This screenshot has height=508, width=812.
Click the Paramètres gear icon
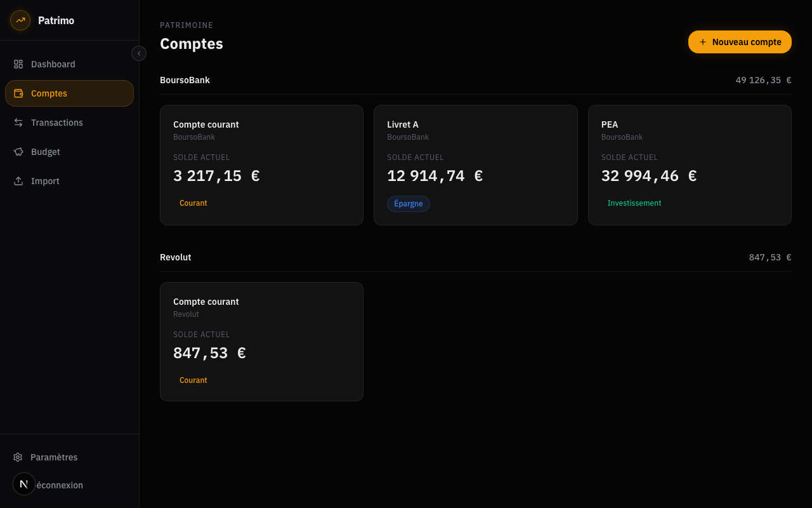(x=18, y=457)
